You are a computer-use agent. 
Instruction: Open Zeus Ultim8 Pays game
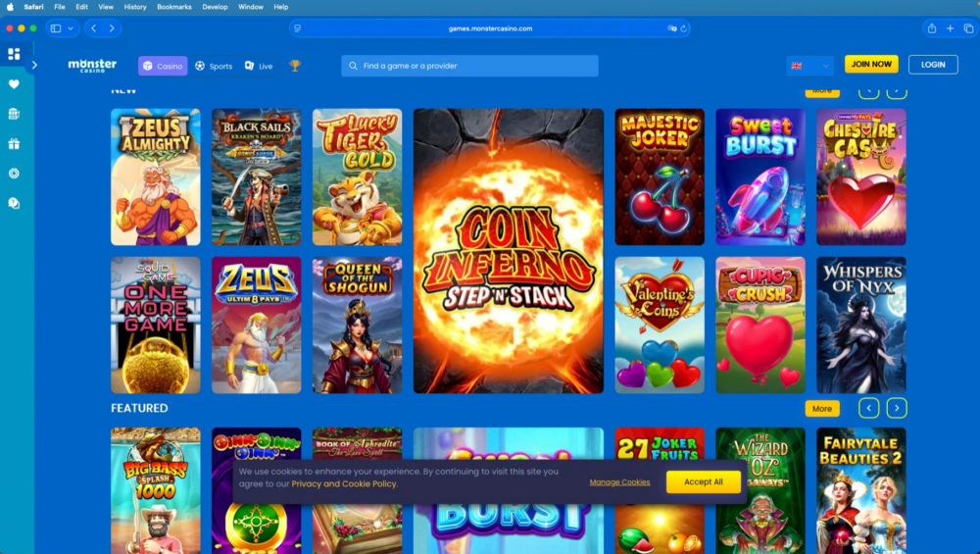(256, 326)
